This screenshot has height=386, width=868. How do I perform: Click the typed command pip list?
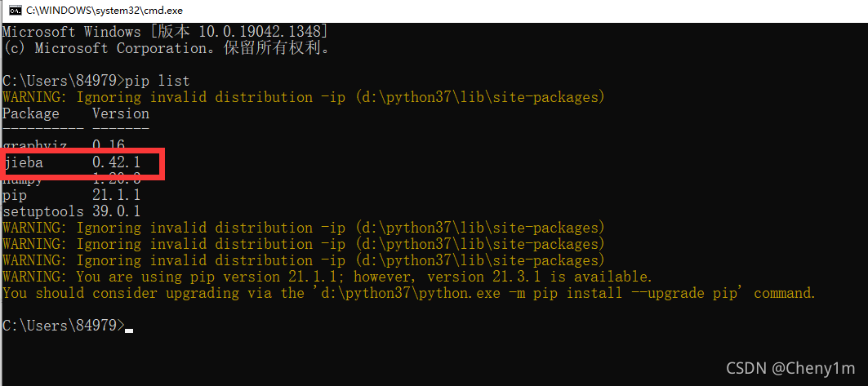pos(158,81)
